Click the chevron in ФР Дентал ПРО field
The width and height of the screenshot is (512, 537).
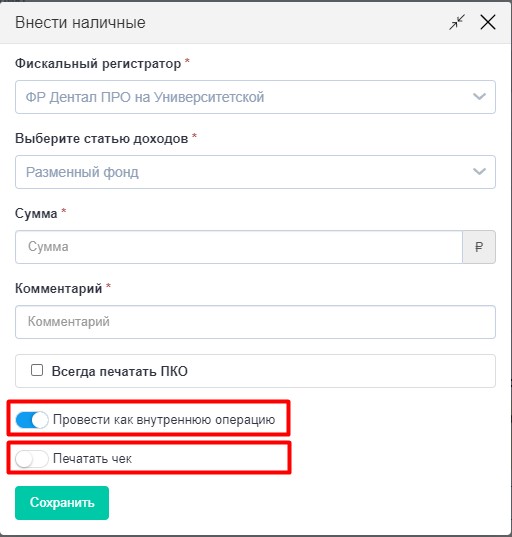point(479,97)
